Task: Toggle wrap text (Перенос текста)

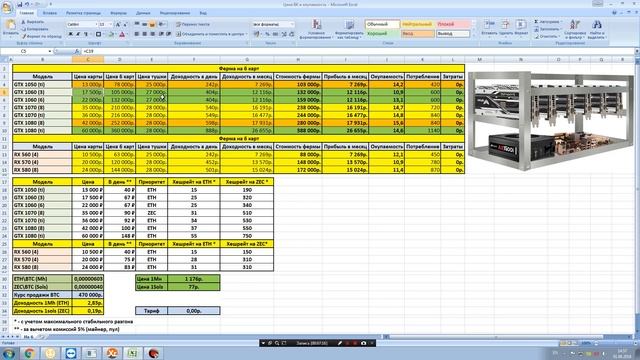Action: tap(193, 24)
